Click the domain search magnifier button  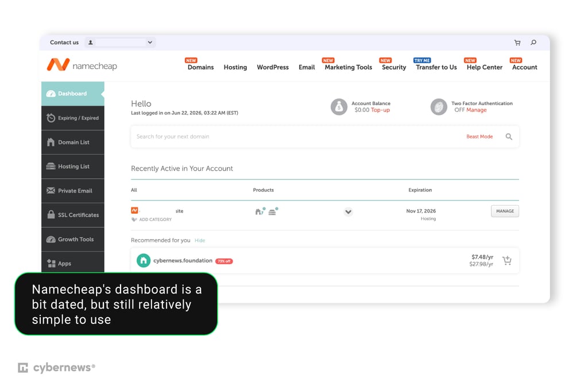pos(509,137)
